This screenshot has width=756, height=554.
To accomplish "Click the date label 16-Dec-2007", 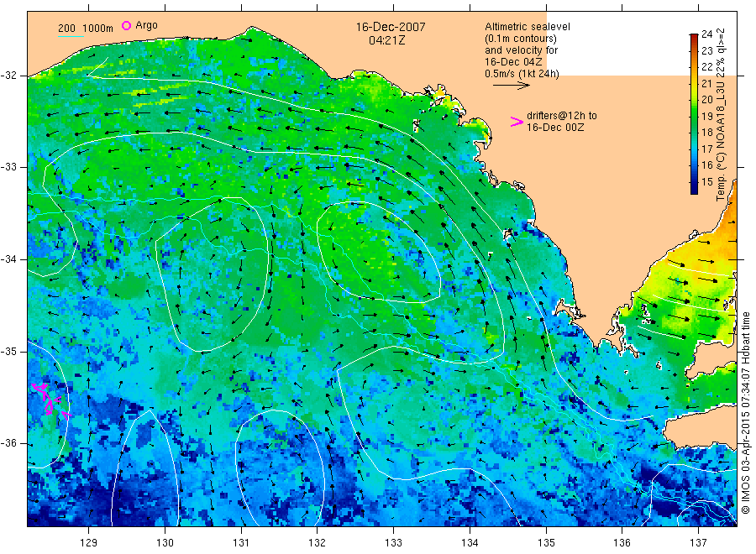I will click(391, 27).
